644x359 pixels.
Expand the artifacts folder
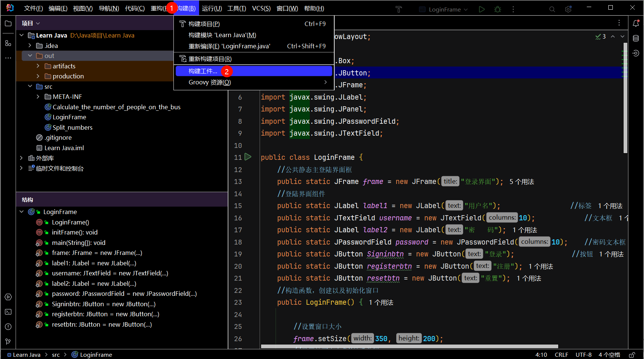[38, 66]
